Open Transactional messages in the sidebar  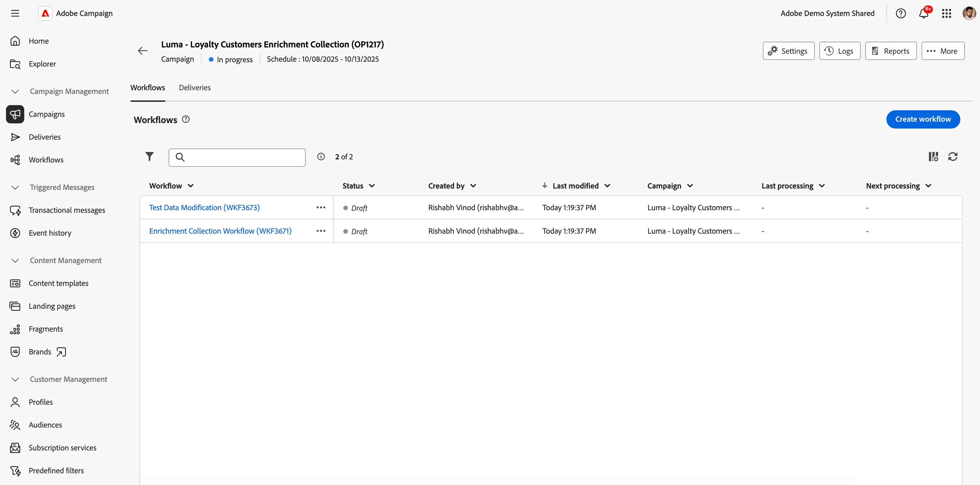pos(66,210)
